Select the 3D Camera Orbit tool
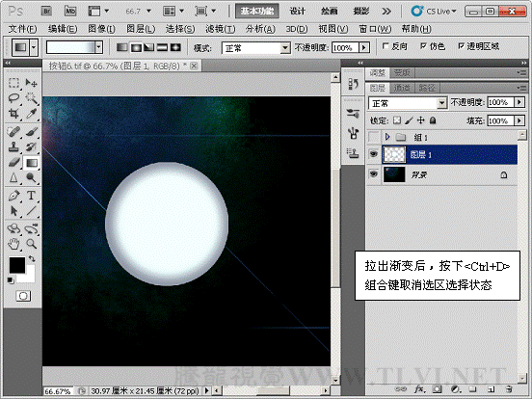Screen dimensions: 532x399 (x=32, y=228)
